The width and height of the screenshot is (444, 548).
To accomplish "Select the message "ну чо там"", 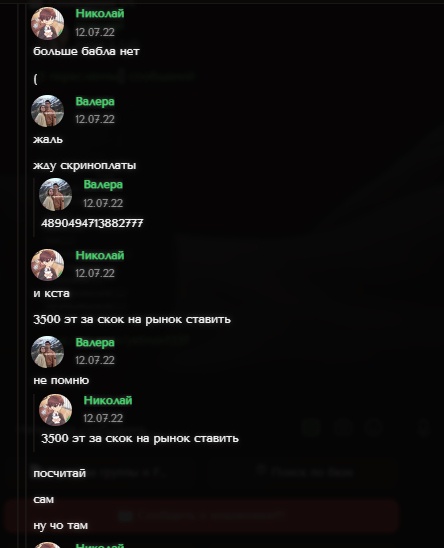I will pyautogui.click(x=60, y=525).
